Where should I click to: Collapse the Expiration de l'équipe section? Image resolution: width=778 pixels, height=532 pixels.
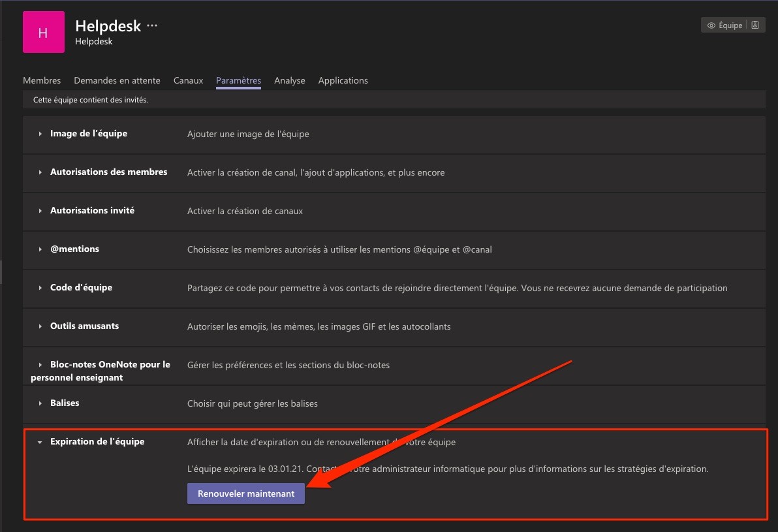coord(97,442)
